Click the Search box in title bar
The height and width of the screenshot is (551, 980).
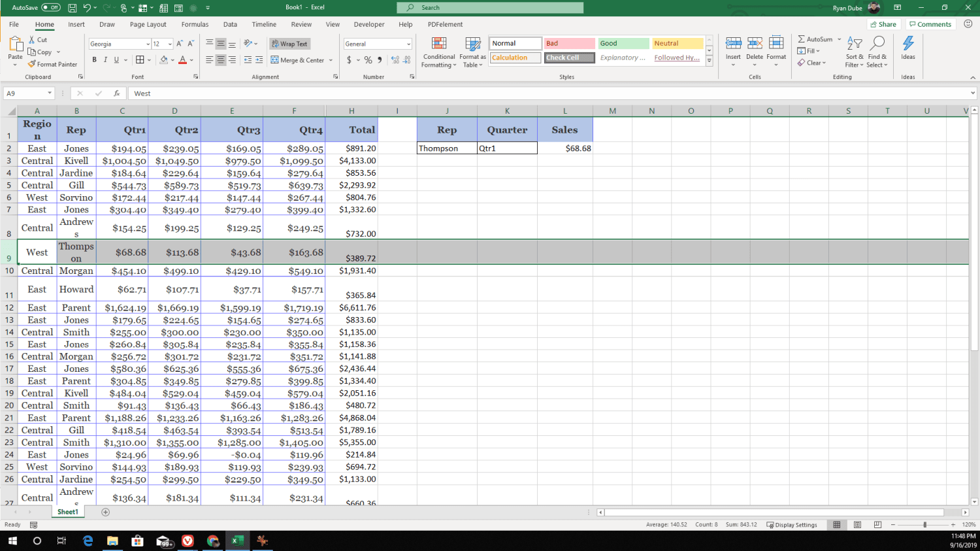pos(490,8)
